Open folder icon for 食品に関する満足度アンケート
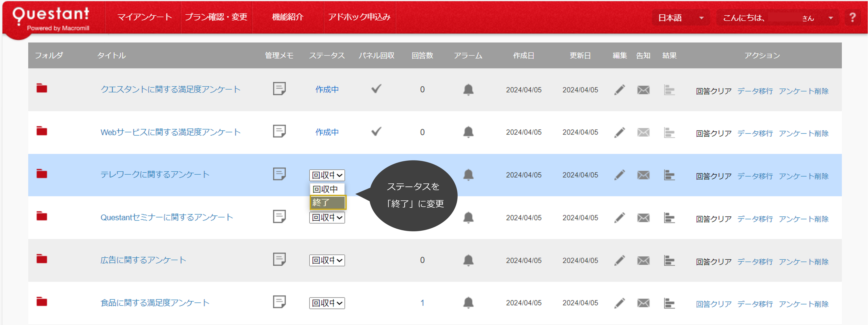Image resolution: width=868 pixels, height=325 pixels. (42, 301)
